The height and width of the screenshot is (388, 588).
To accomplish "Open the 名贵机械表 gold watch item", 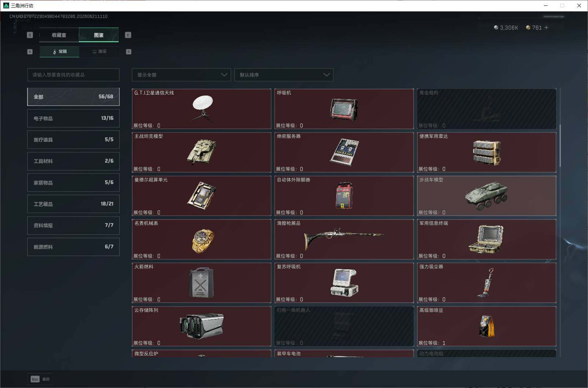I will pos(202,239).
